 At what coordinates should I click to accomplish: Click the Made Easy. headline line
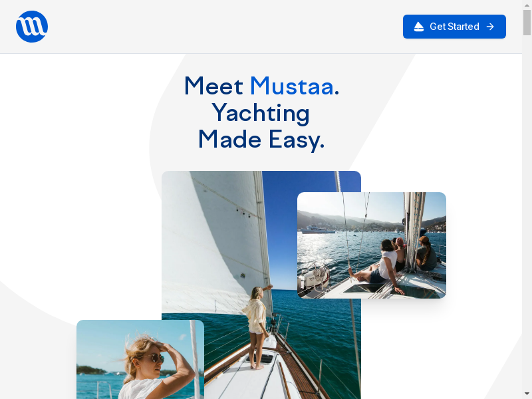click(x=261, y=140)
